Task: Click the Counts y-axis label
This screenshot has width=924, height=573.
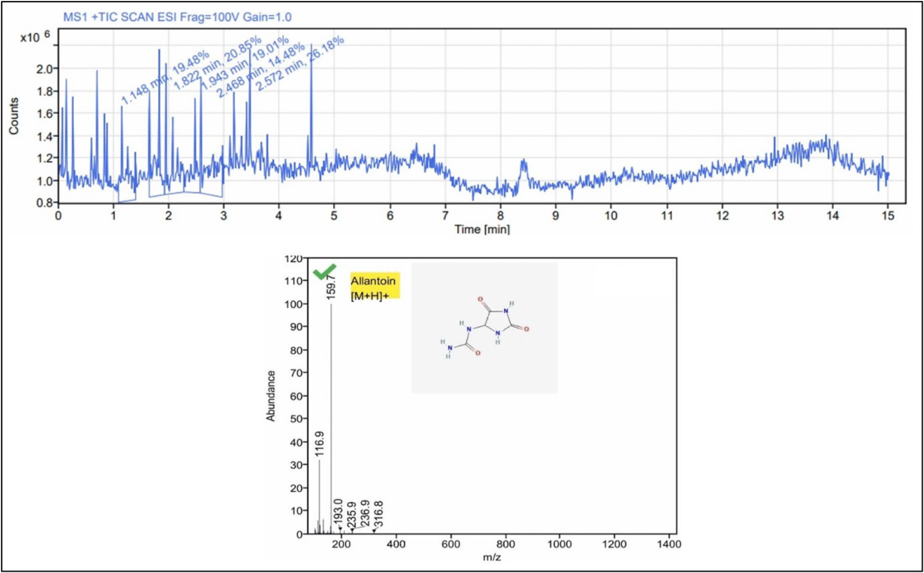Action: (x=14, y=116)
